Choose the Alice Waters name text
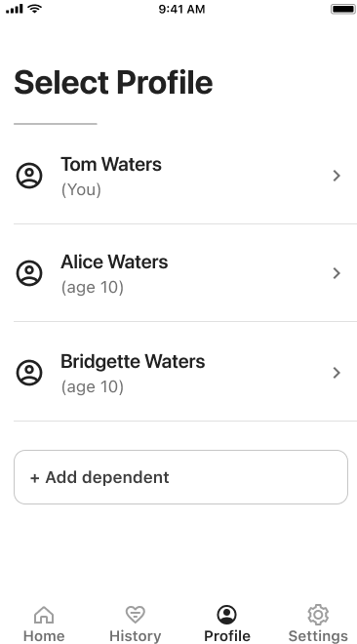This screenshot has height=644, width=357. tap(114, 262)
